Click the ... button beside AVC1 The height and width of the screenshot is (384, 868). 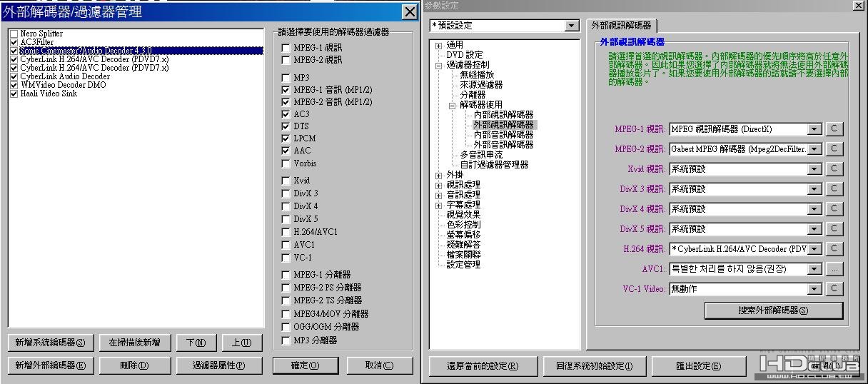coord(834,269)
